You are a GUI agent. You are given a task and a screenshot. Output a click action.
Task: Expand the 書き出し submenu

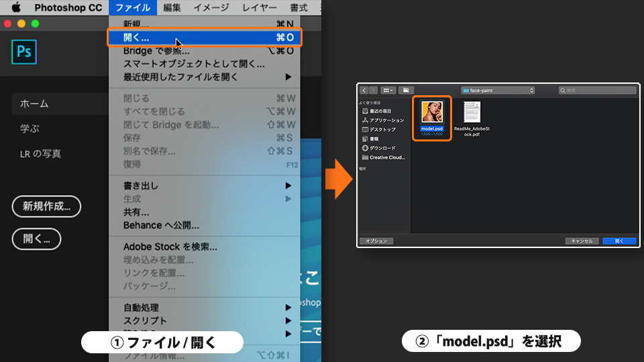[x=205, y=186]
